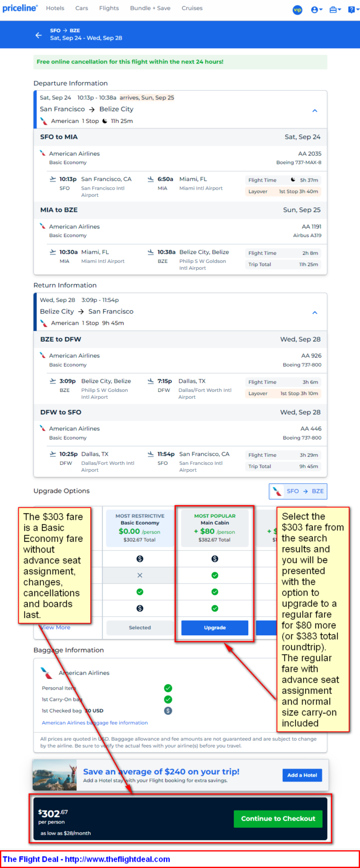Collapse the Return Information details chevron

click(315, 312)
